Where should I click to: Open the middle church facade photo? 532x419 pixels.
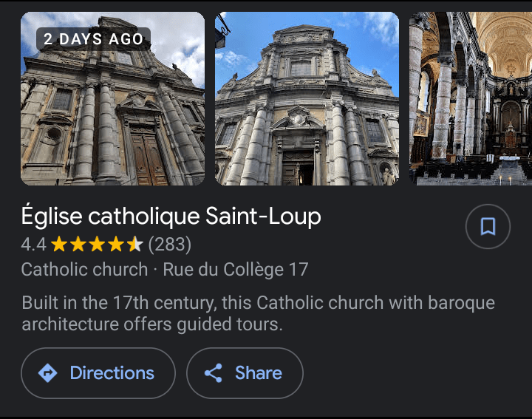307,98
